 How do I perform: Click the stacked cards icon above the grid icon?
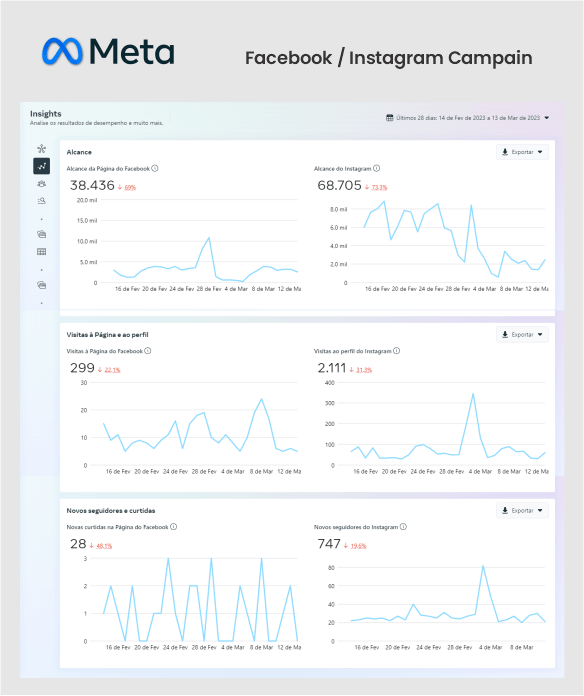[x=42, y=234]
